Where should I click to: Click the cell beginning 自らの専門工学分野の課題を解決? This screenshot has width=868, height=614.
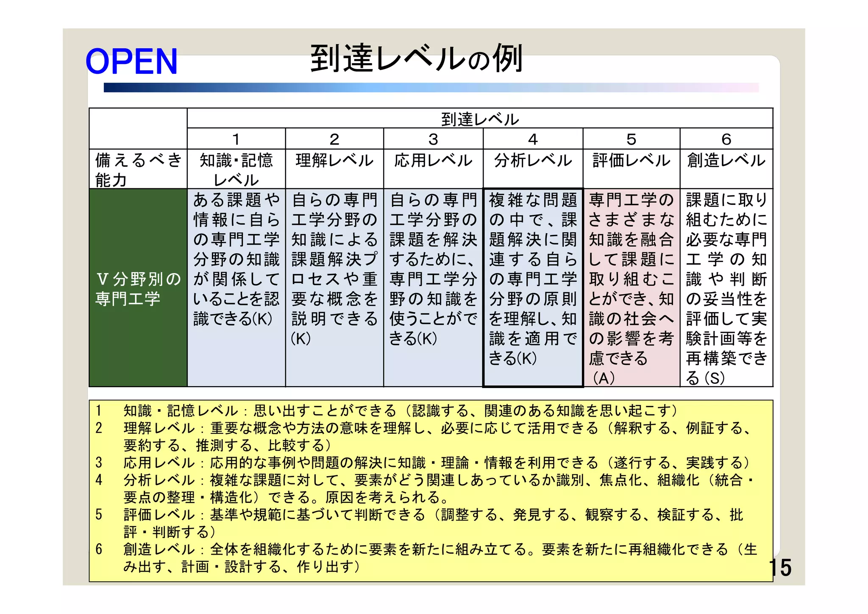[433, 288]
